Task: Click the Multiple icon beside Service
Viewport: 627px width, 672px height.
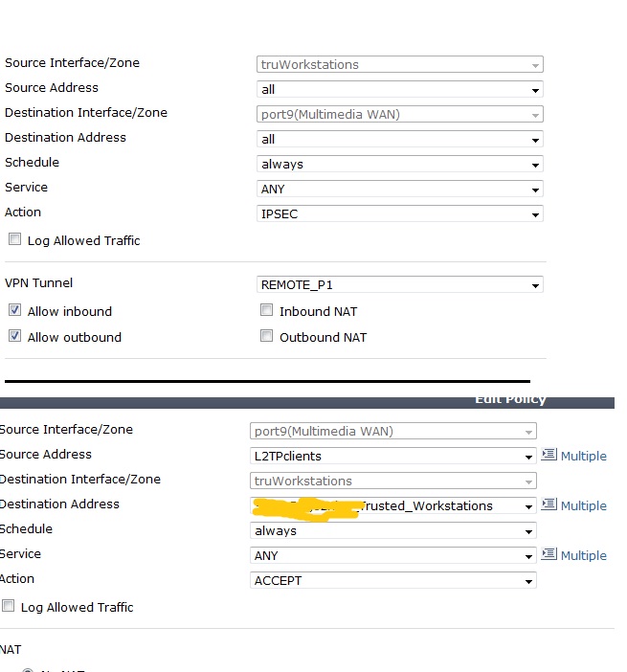Action: point(549,555)
